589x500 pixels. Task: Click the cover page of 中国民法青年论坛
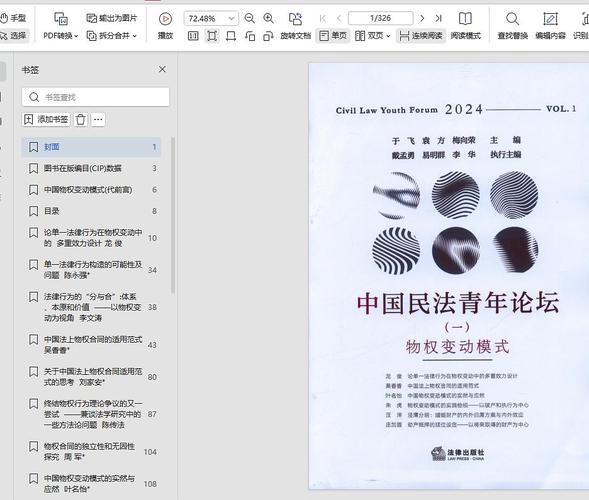coord(449,276)
